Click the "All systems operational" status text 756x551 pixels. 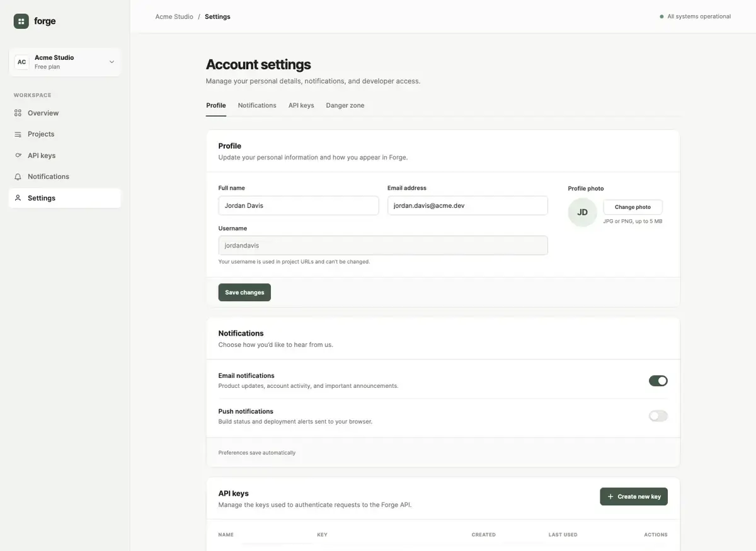(x=699, y=16)
